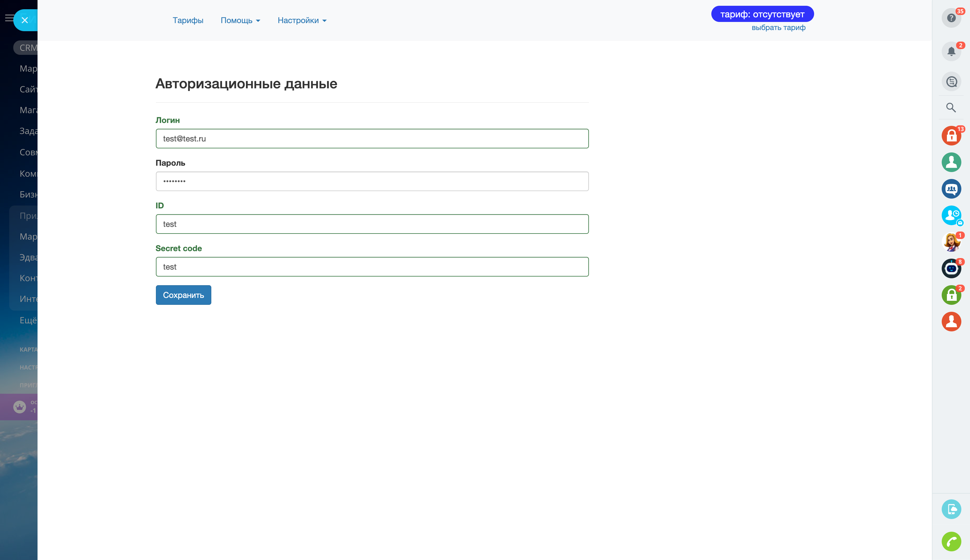Open the green lock chat icon
Viewport: 970px width, 560px height.
(951, 295)
